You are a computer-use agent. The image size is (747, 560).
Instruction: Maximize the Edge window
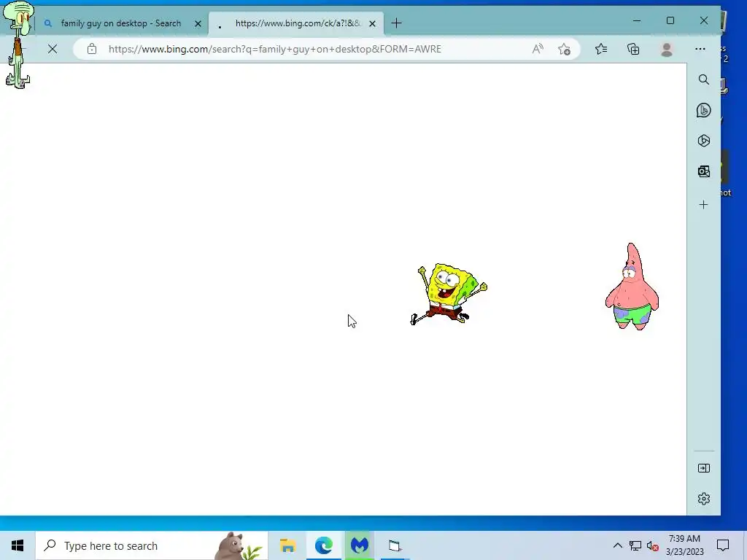click(x=670, y=20)
